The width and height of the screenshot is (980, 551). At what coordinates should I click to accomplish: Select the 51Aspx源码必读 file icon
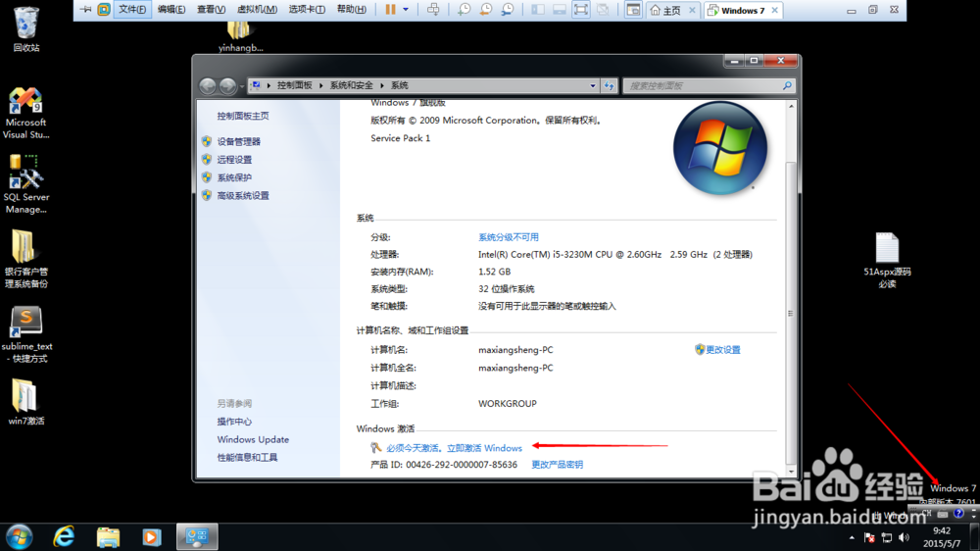click(887, 260)
